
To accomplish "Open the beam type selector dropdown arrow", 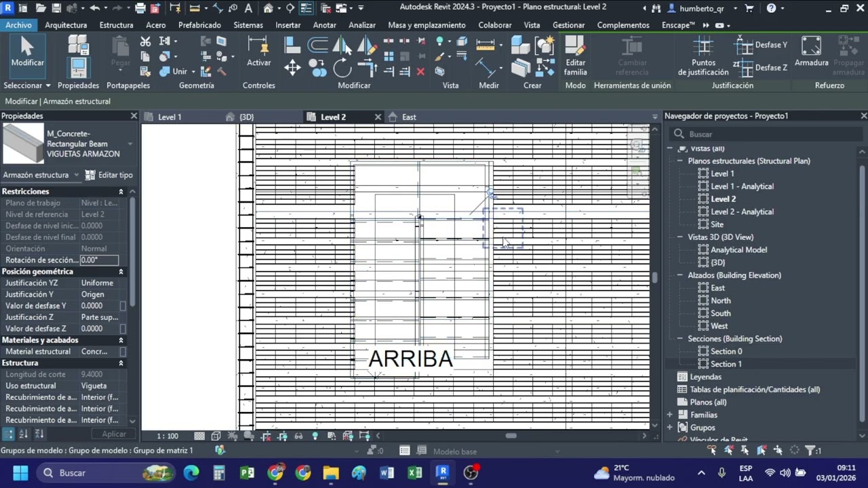I will [130, 144].
